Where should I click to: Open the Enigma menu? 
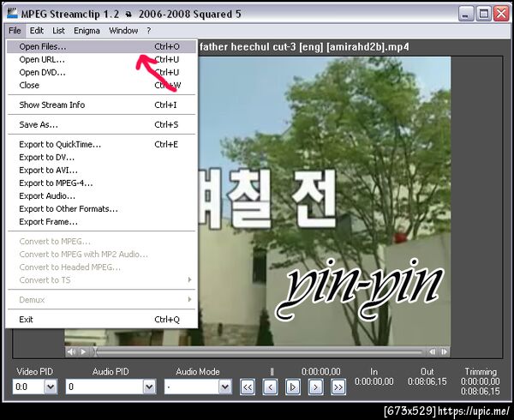(87, 31)
